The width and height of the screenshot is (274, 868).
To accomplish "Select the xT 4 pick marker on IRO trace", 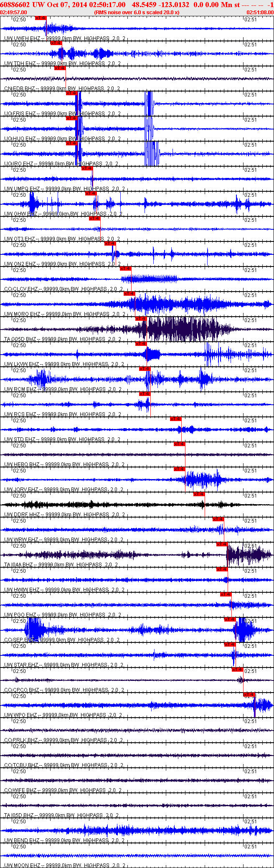I will click(72, 143).
